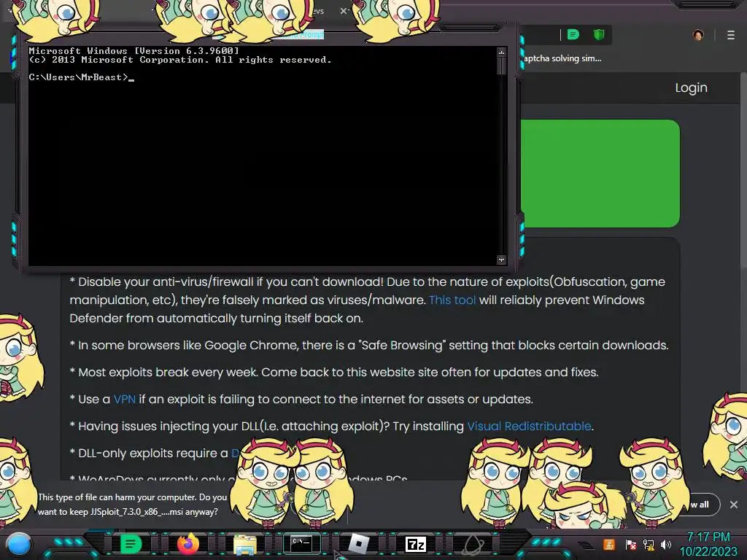Switch to Command Prompt taskbar button
This screenshot has width=747, height=560.
301,543
